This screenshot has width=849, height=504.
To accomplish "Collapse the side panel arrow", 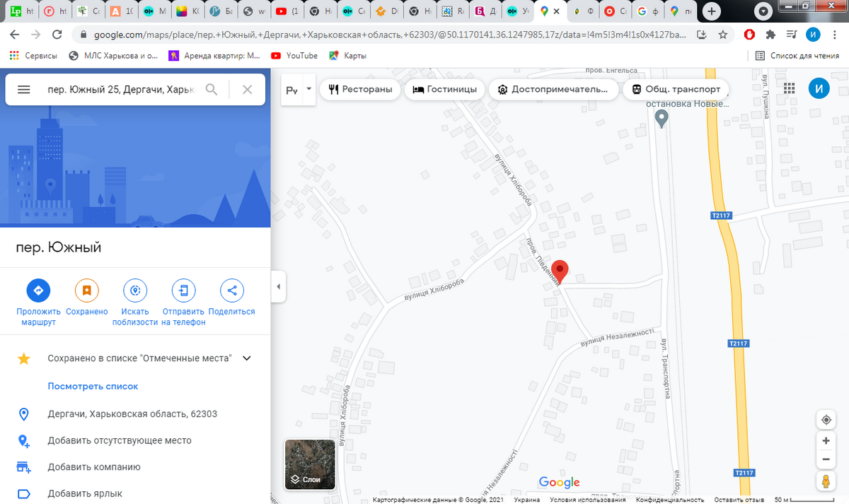I will pos(278,286).
